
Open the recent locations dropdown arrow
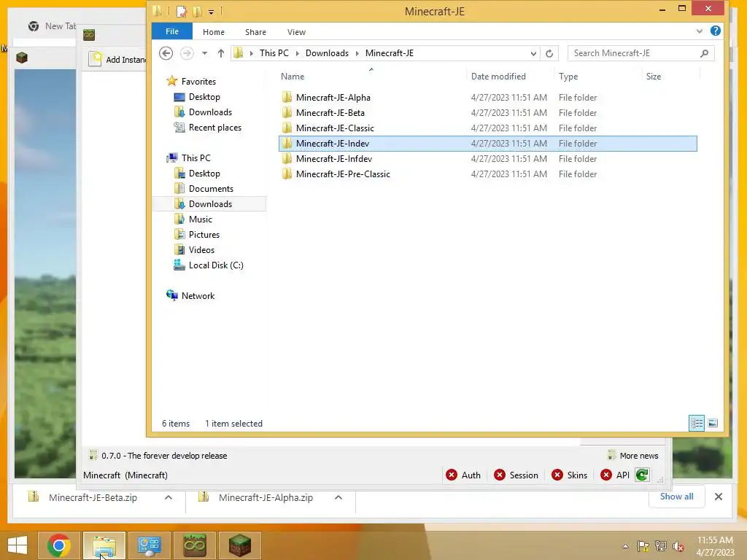point(204,53)
